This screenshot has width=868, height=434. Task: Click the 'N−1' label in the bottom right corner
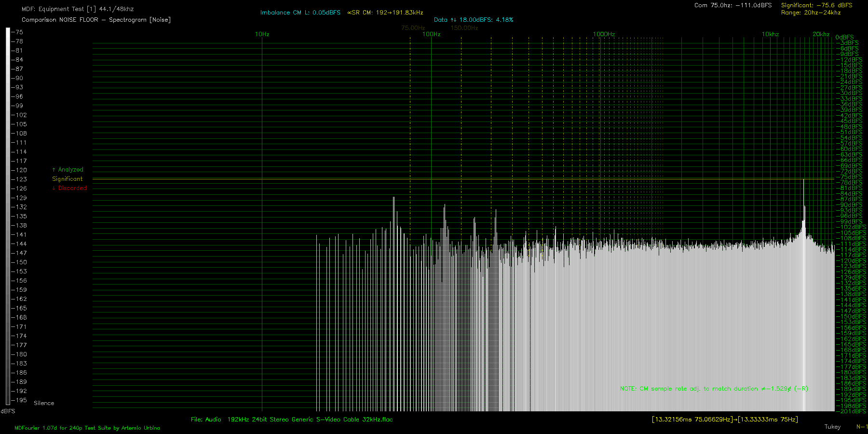pyautogui.click(x=862, y=427)
